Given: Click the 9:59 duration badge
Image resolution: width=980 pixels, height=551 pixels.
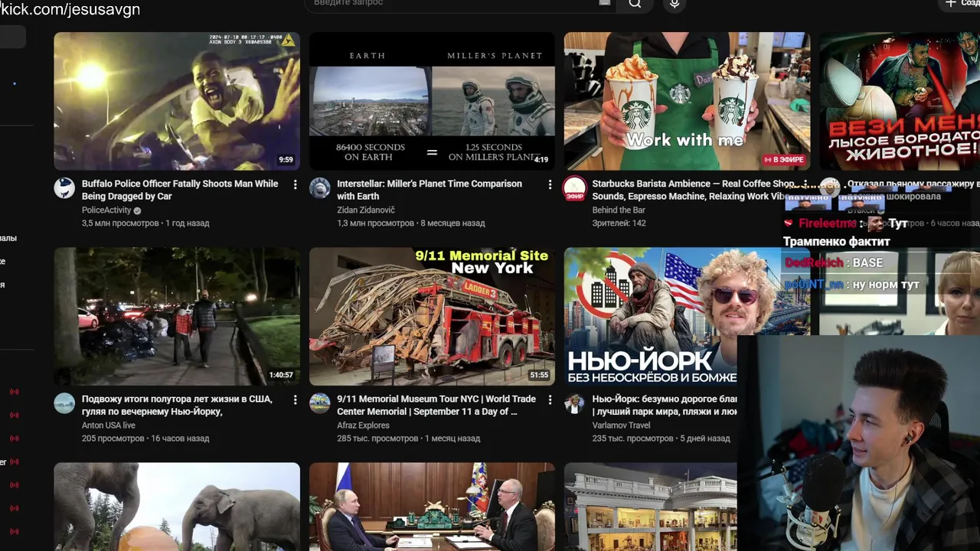Looking at the screenshot, I should (x=286, y=160).
